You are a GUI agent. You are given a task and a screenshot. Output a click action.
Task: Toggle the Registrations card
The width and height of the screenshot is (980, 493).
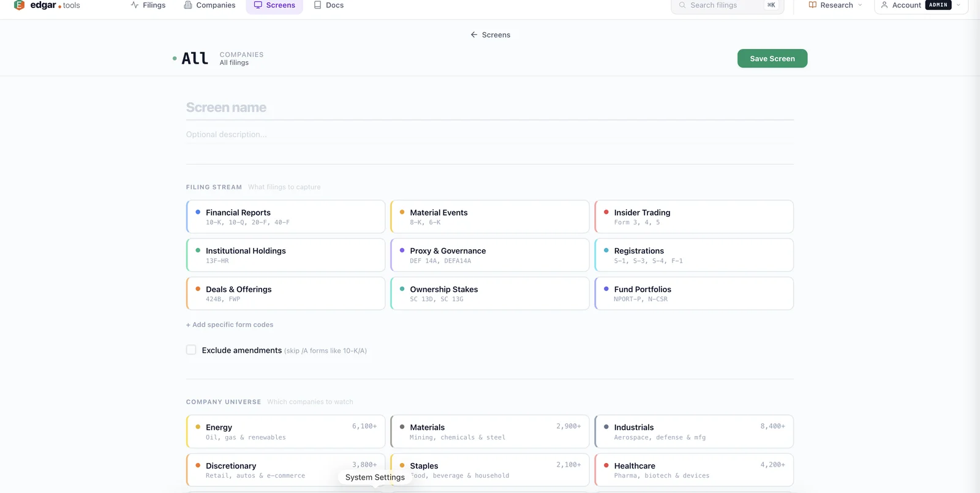pyautogui.click(x=693, y=255)
